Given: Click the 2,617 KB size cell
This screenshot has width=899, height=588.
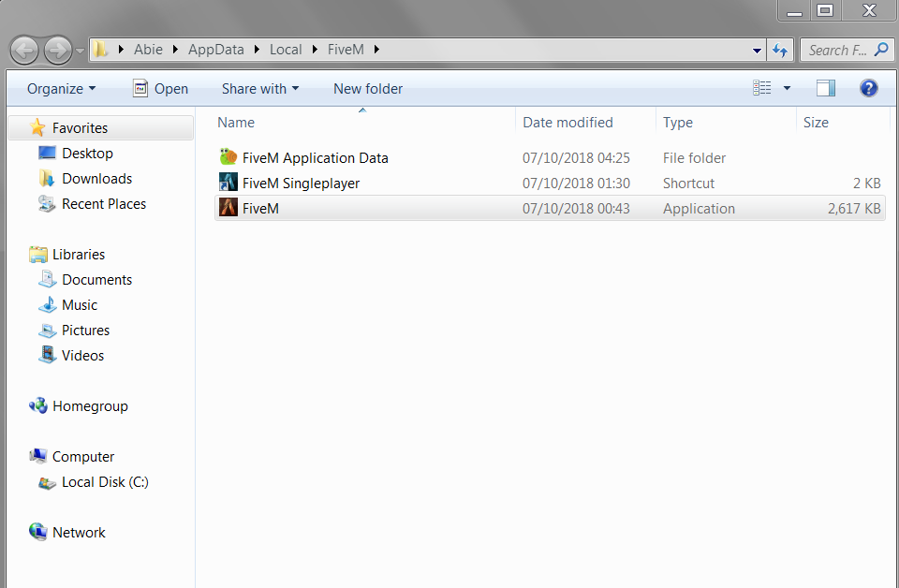Looking at the screenshot, I should click(x=854, y=209).
